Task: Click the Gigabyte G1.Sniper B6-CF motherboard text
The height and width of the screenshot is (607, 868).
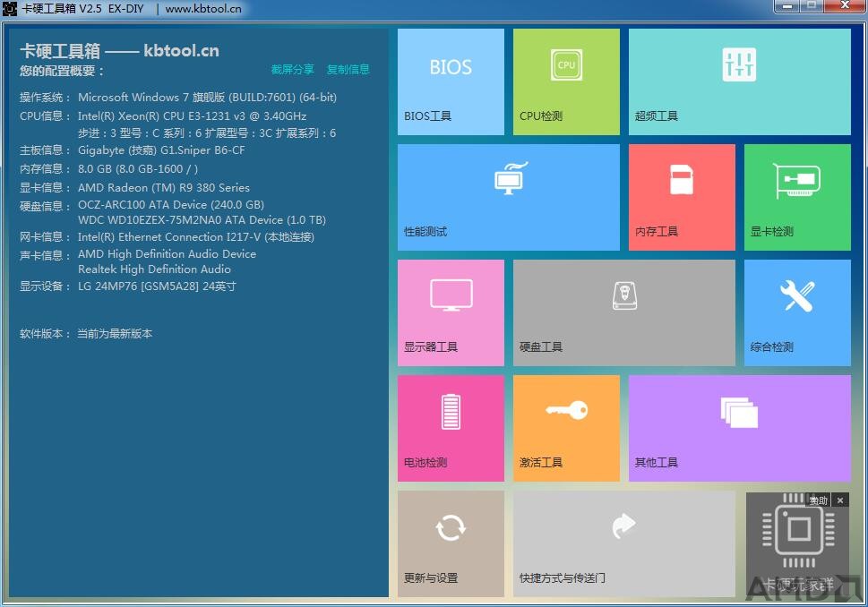Action: [x=161, y=150]
